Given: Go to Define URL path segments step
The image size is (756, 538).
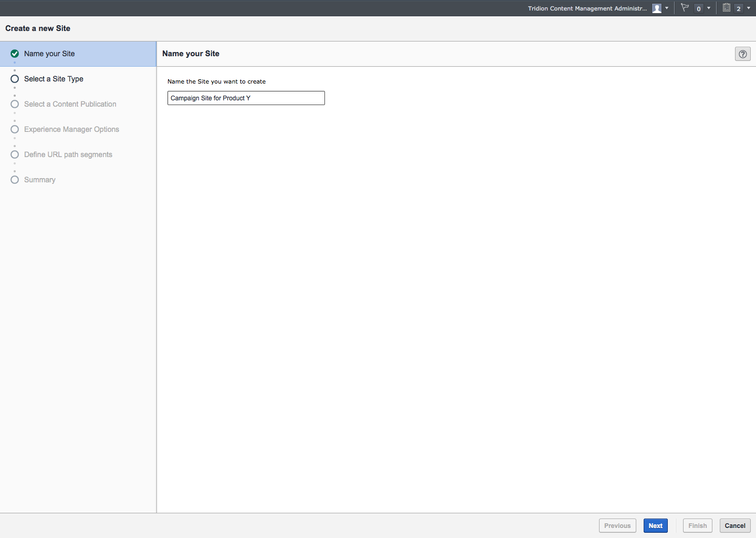Looking at the screenshot, I should click(68, 154).
